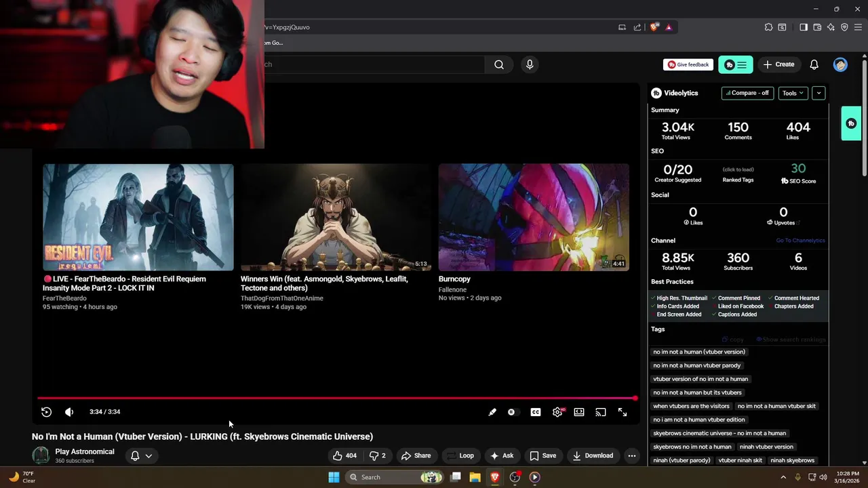Collapse the Videolytics panel chevron
The image size is (868, 488).
[x=818, y=93]
